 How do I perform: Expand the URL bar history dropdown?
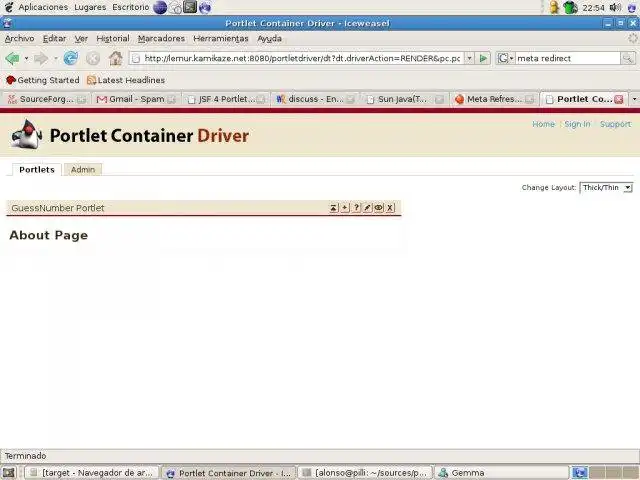[x=469, y=58]
